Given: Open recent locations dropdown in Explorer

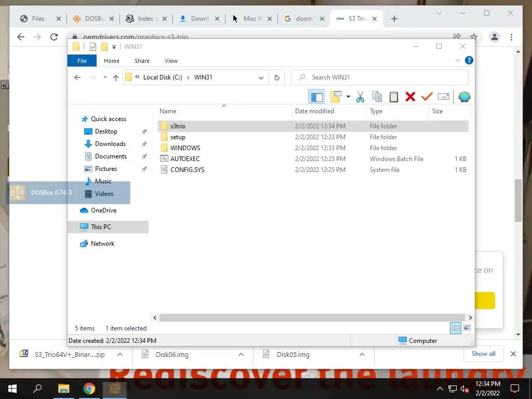Looking at the screenshot, I should (x=105, y=77).
